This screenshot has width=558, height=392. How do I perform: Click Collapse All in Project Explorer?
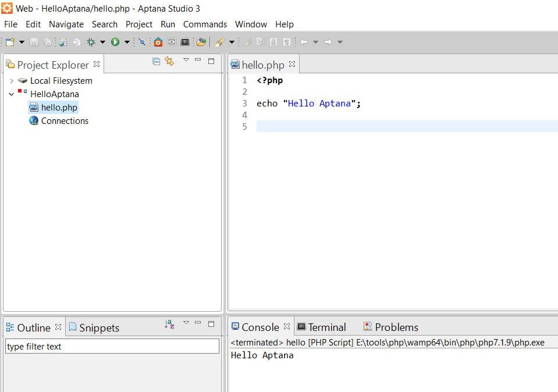click(x=156, y=62)
